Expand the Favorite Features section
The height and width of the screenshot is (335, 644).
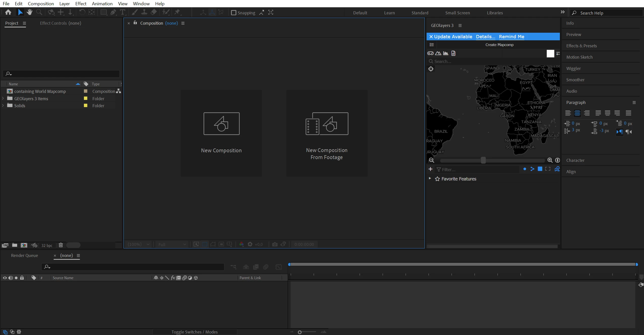[x=430, y=178]
